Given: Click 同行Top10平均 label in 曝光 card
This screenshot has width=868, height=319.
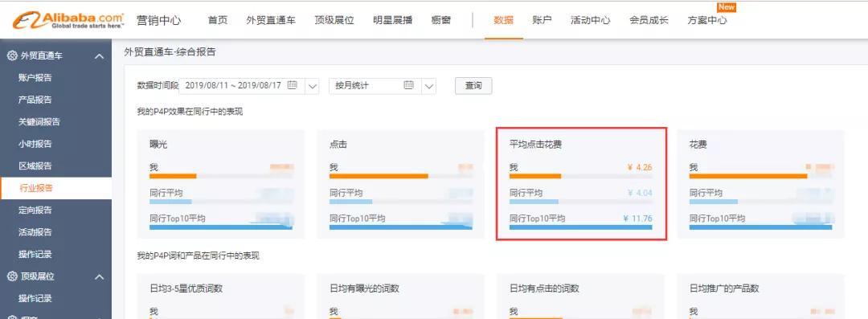Looking at the screenshot, I should point(177,219).
